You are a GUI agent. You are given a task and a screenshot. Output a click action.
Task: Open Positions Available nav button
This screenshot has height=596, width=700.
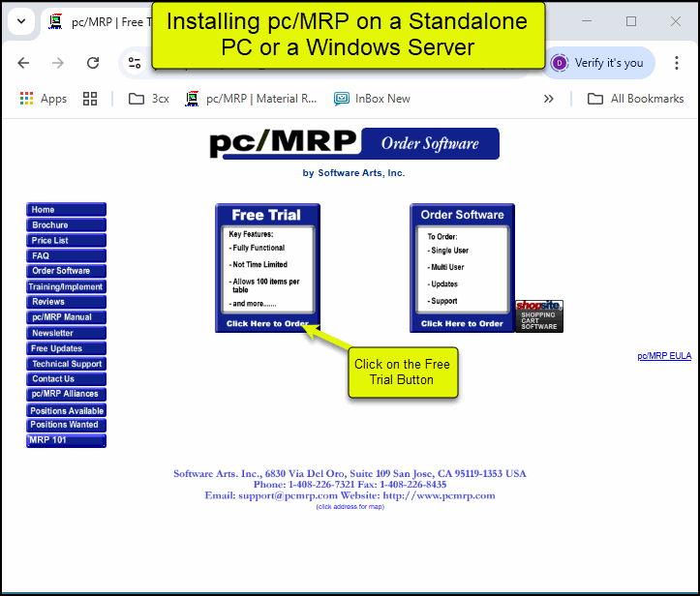coord(66,410)
